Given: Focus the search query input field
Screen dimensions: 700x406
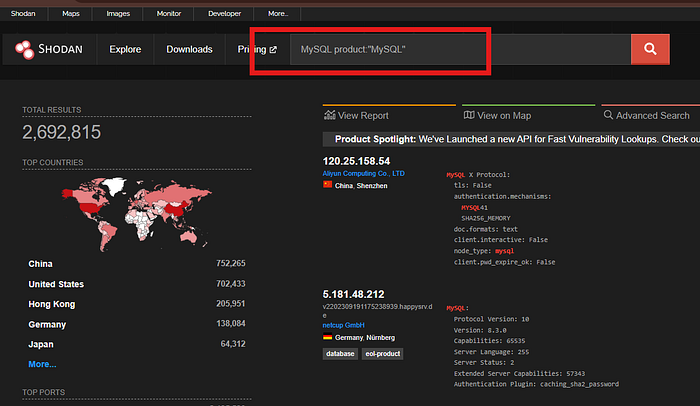Looking at the screenshot, I should 460,49.
